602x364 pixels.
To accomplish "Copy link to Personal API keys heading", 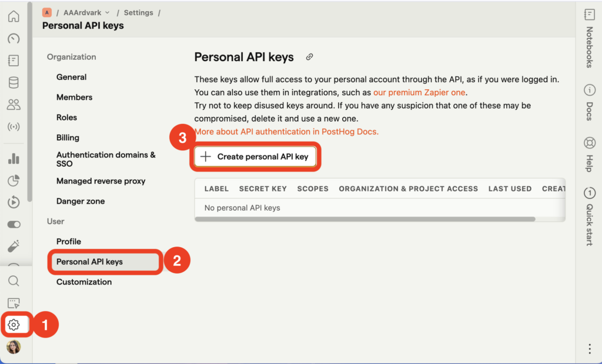I will [309, 58].
